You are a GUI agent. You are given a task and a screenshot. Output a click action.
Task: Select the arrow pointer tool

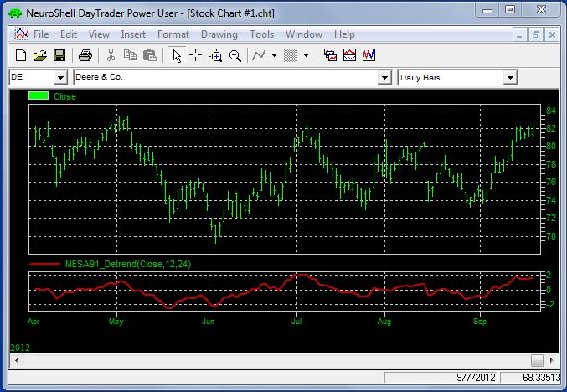[x=177, y=55]
